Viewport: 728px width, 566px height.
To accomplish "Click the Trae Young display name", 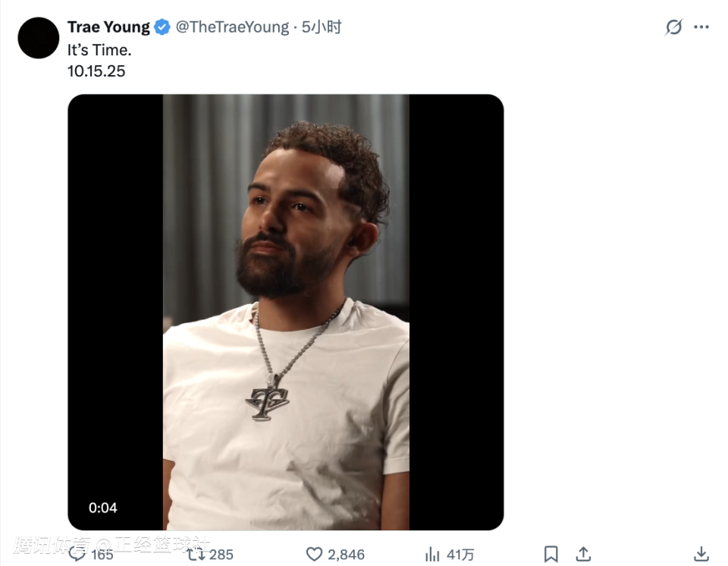I will [x=108, y=27].
